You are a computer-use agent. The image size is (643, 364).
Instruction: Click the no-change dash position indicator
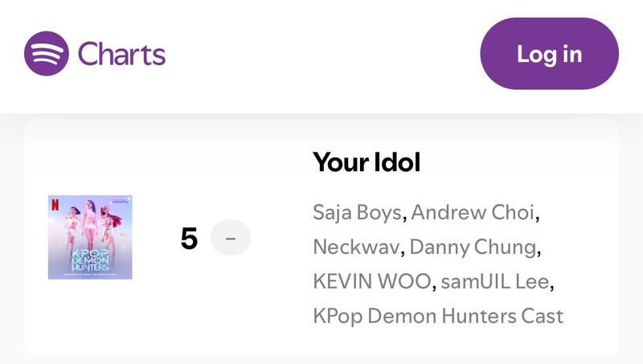230,239
